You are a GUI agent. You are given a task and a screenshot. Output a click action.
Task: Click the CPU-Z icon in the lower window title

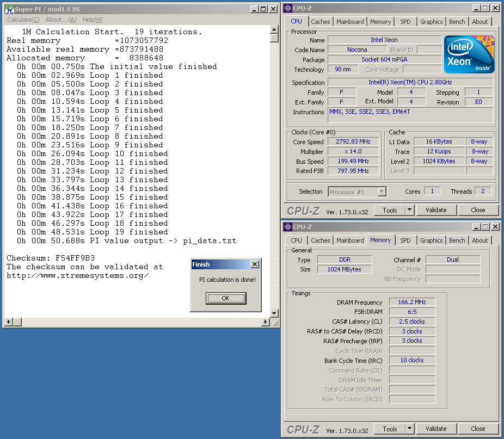288,226
